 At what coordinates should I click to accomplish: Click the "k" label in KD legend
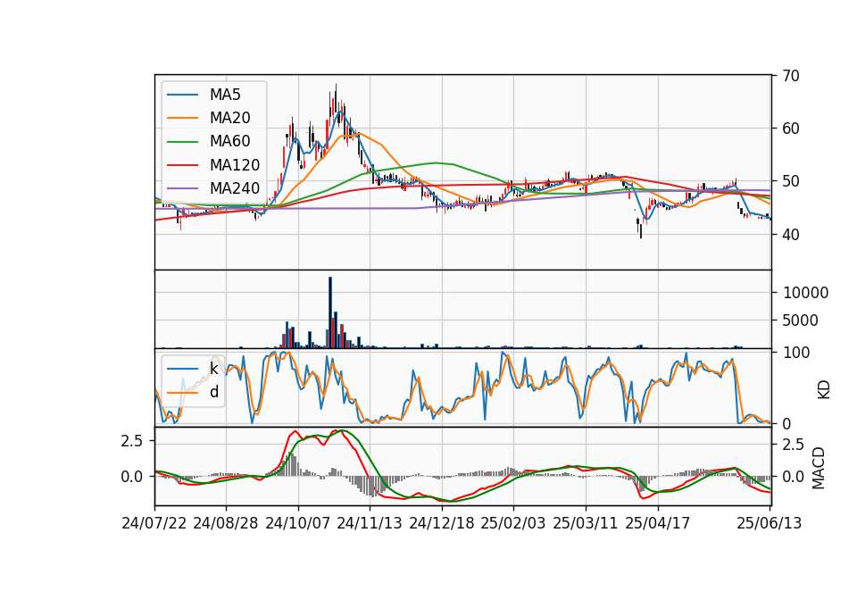pos(213,369)
